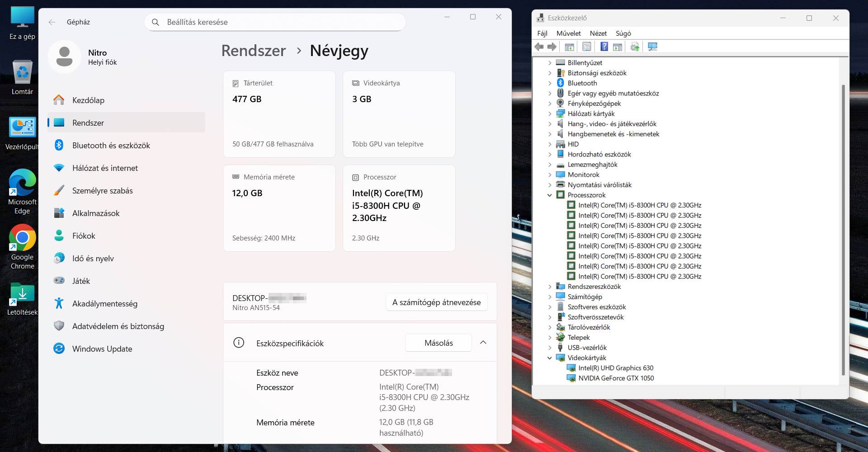Select the NVIDIA GeForce GTX 1050 device

pyautogui.click(x=616, y=378)
